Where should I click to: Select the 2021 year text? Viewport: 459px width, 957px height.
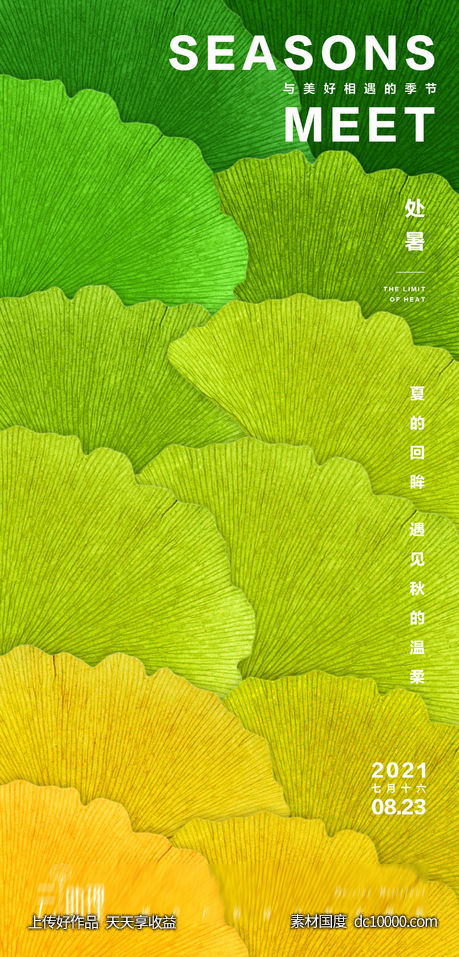(399, 770)
